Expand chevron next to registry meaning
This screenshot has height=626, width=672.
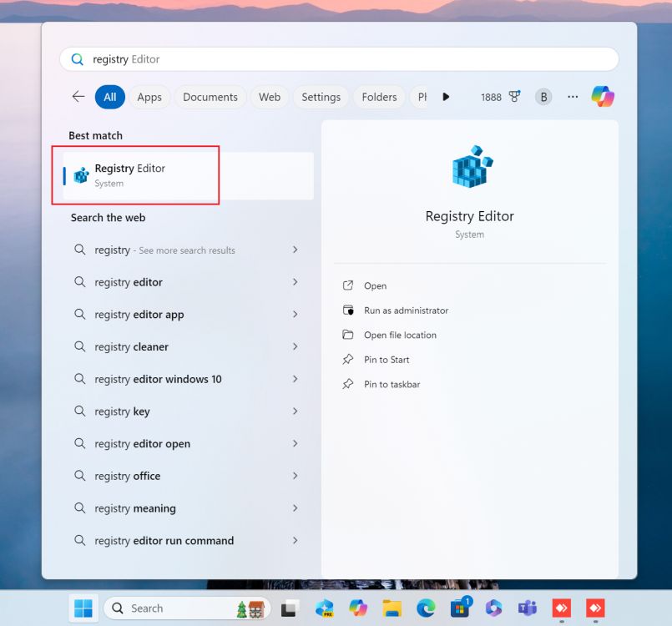pos(295,507)
